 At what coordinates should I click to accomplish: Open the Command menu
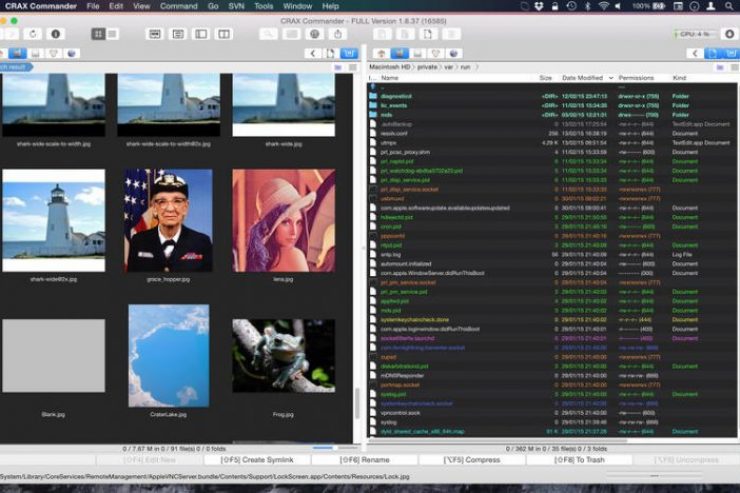(179, 6)
